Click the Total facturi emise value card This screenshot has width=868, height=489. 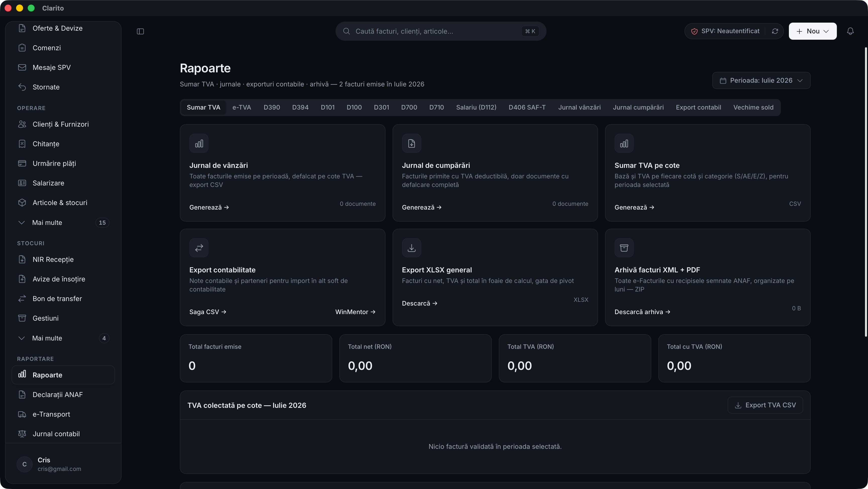[x=256, y=358]
